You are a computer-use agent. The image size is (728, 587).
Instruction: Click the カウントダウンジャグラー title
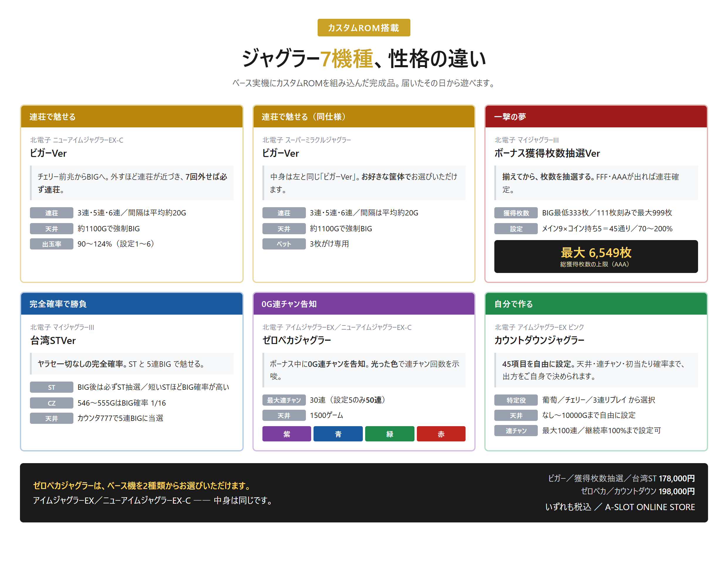pyautogui.click(x=539, y=340)
